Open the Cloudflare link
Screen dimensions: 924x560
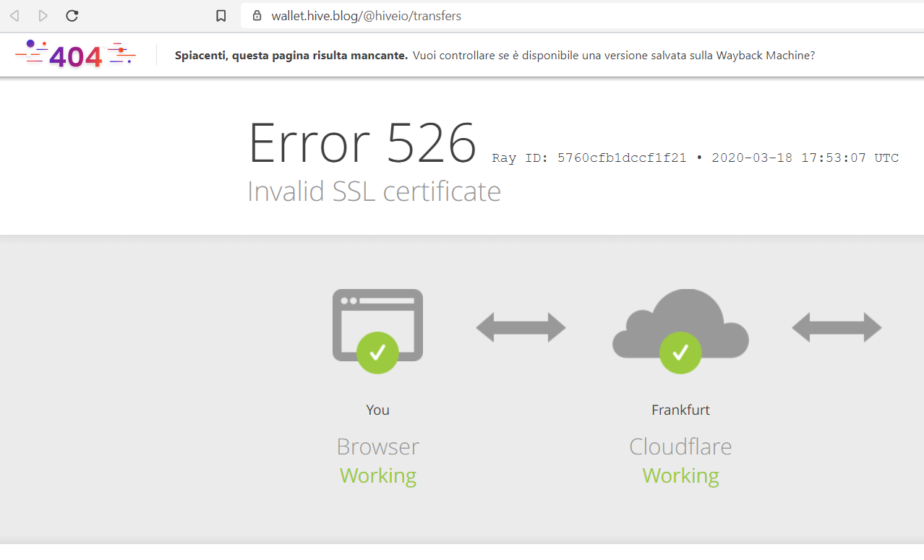pyautogui.click(x=680, y=447)
